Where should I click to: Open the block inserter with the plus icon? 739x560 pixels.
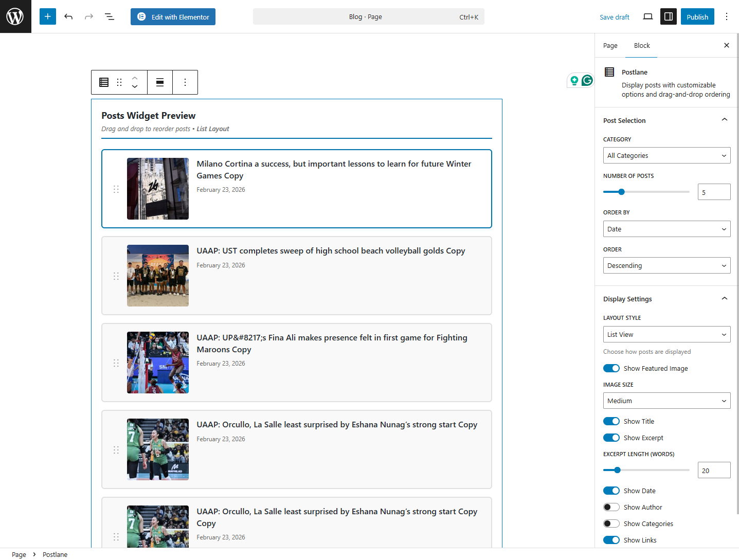pyautogui.click(x=47, y=16)
